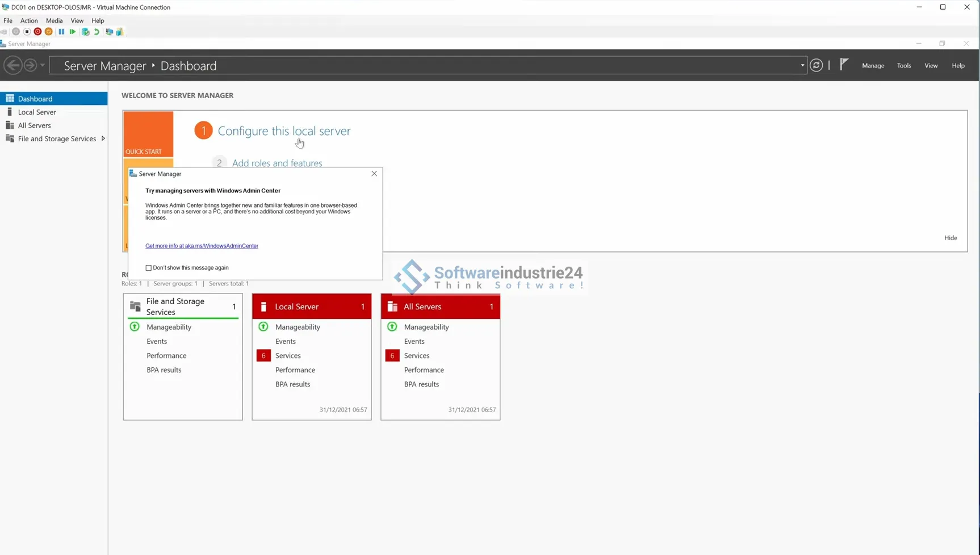Refresh the Server Manager dashboard
This screenshot has height=555, width=980.
(x=816, y=65)
